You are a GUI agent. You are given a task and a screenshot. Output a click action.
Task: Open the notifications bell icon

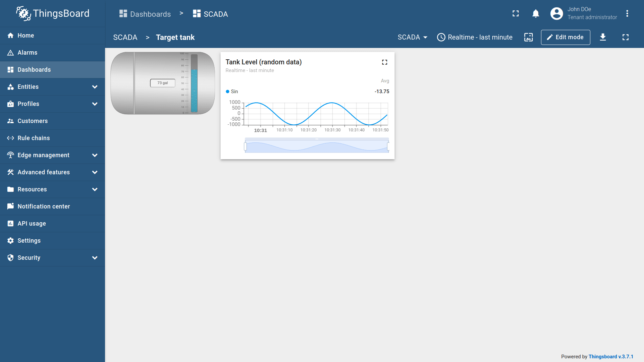pyautogui.click(x=536, y=14)
